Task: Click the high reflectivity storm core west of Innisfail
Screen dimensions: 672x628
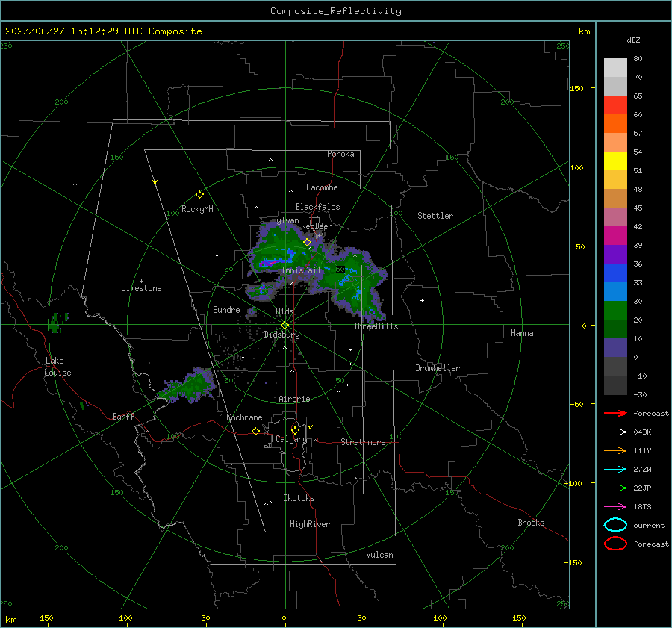Action: coord(273,261)
